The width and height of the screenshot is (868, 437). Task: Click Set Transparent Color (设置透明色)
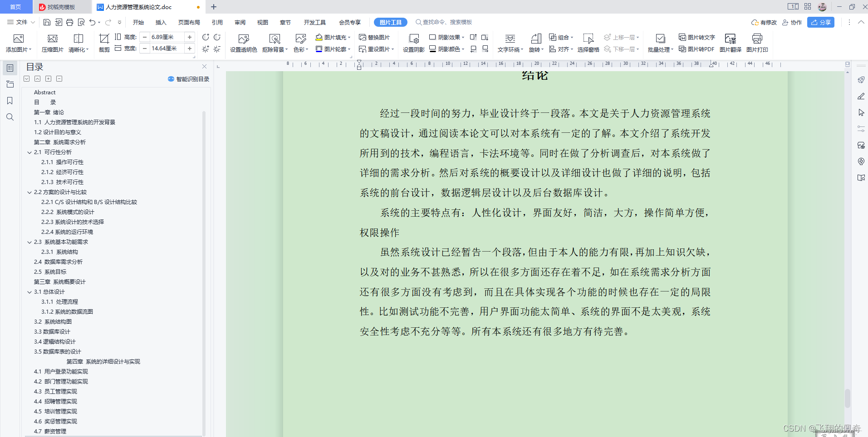[244, 43]
